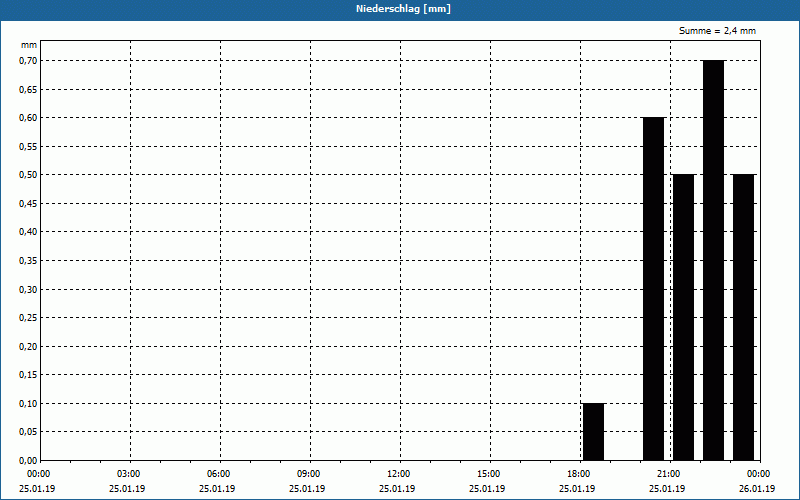Click the 'mm' unit label above the y-axis
This screenshot has width=800, height=500.
tap(29, 45)
